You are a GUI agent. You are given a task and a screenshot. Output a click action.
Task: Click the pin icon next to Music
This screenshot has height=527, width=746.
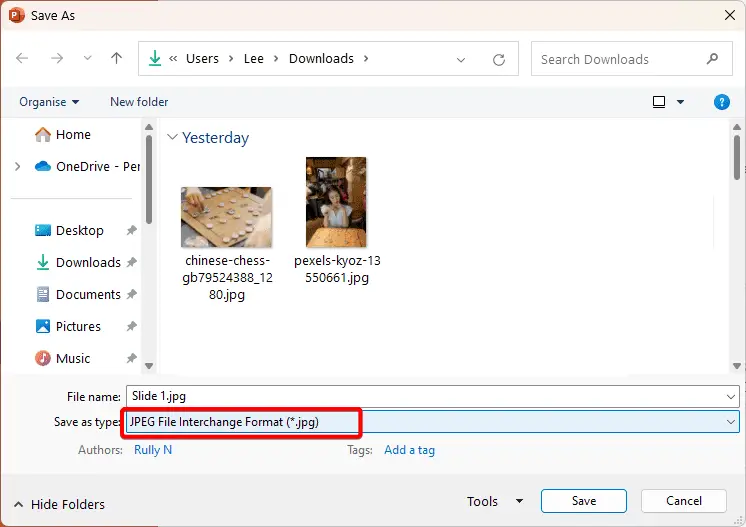tap(131, 358)
